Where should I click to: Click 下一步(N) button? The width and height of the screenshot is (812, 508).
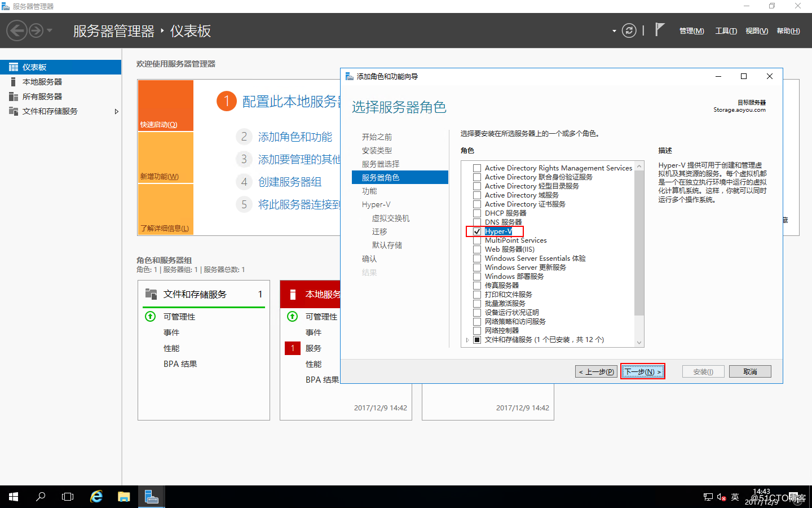coord(643,371)
